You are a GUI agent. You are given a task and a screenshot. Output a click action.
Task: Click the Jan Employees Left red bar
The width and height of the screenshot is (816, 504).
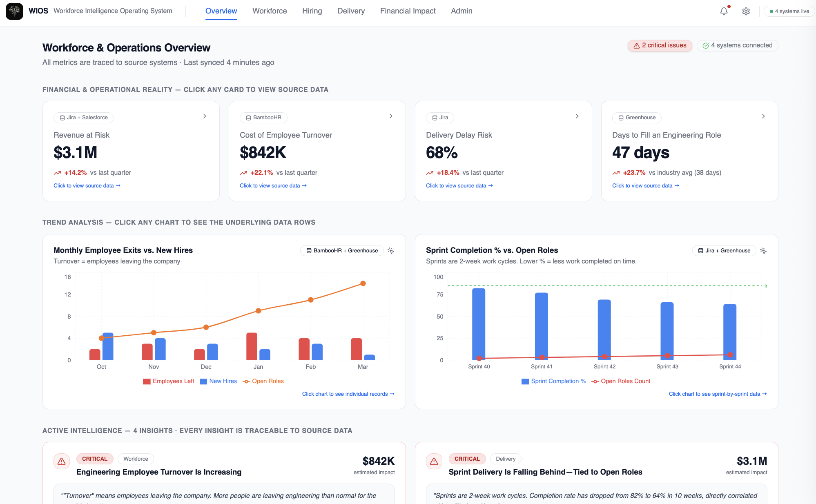[252, 346]
